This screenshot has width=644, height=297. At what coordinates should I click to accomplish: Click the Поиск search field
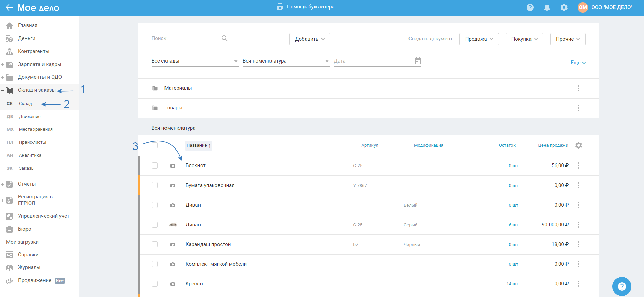(185, 38)
